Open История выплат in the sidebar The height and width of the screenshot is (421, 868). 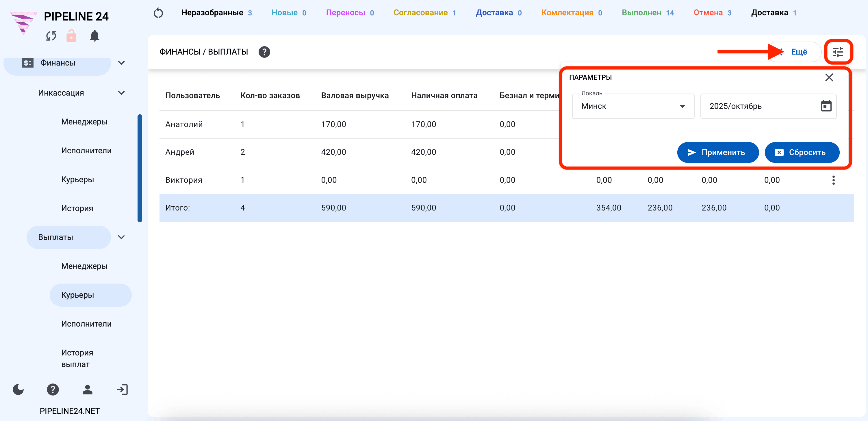(77, 358)
